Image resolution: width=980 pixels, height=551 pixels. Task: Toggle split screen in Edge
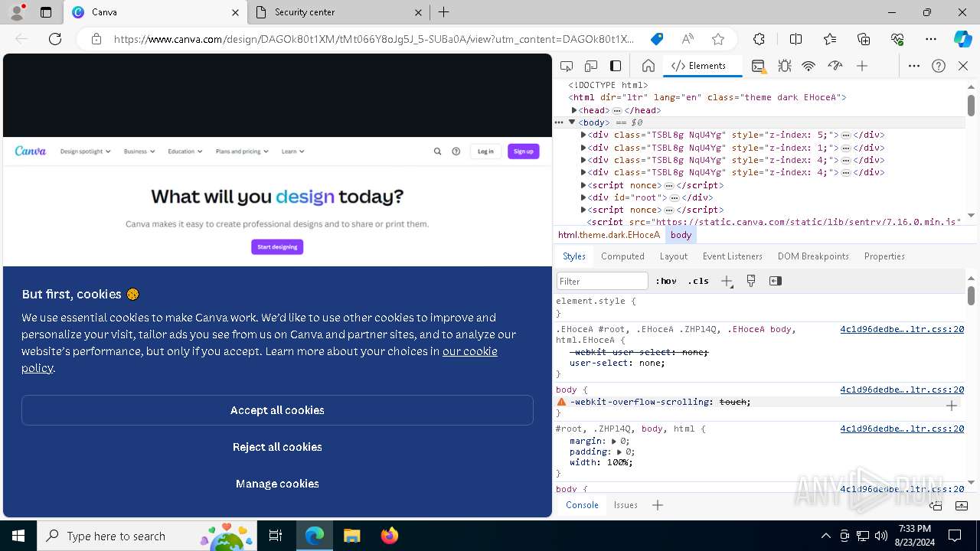click(795, 39)
